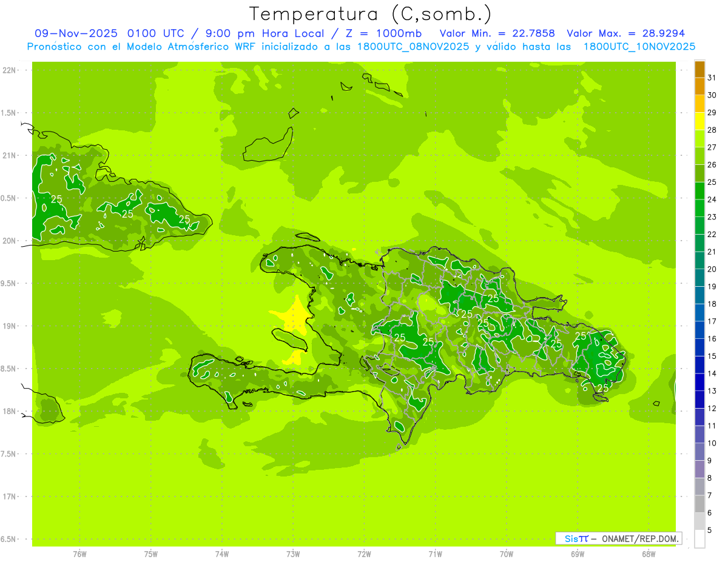
Task: Click the leftmost 25 contour label over Cuba
Action: click(x=56, y=199)
